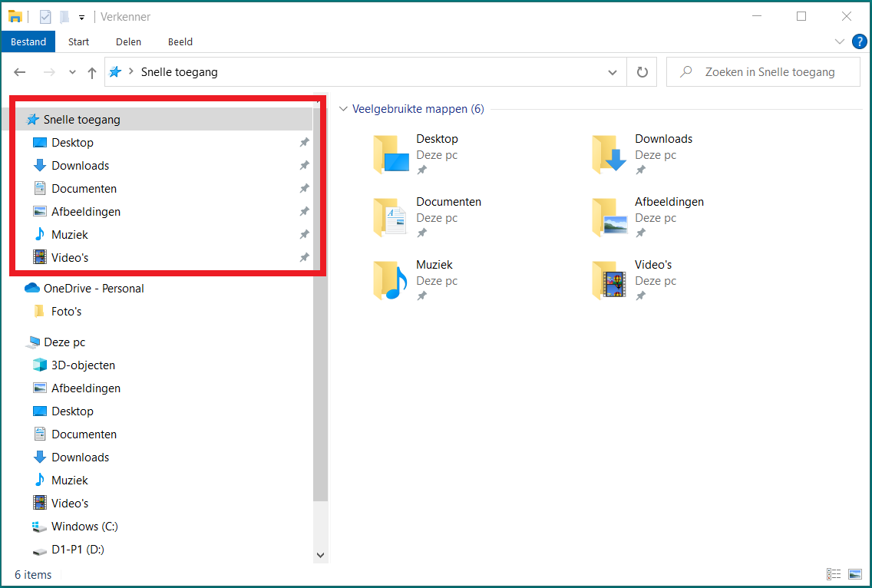Select the Afbeeldingen folder tile in main pane
The height and width of the screenshot is (588, 872).
tap(649, 217)
